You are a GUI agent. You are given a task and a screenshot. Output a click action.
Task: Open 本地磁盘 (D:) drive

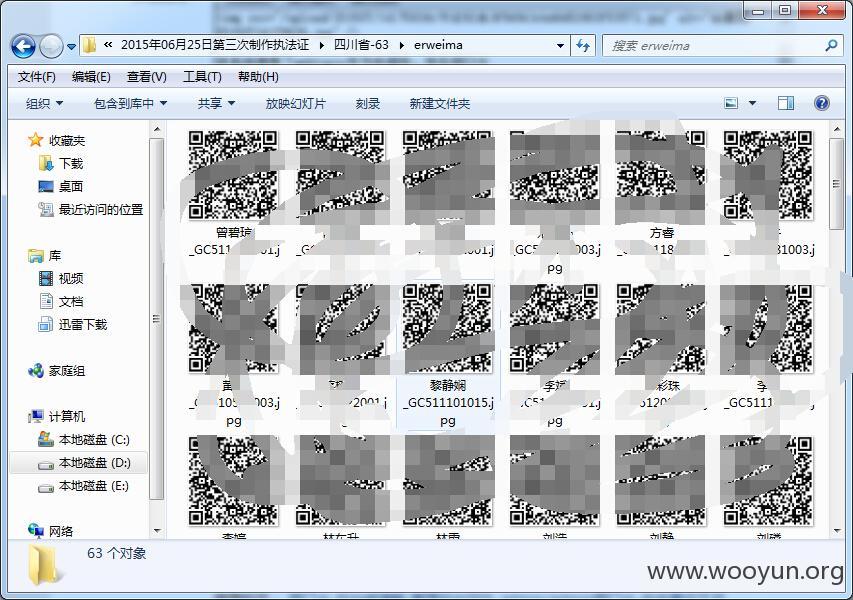94,463
